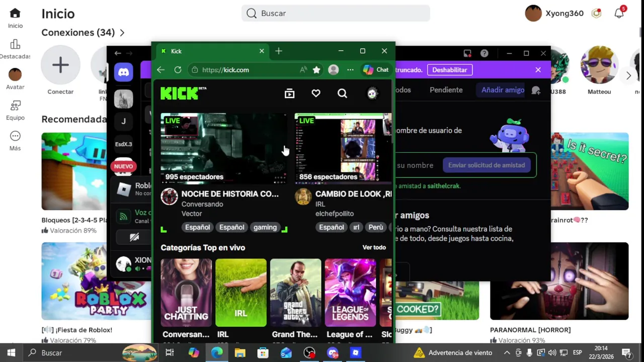This screenshot has width=644, height=362.
Task: Click the Roblox Robux hexagon icon
Action: 596,14
